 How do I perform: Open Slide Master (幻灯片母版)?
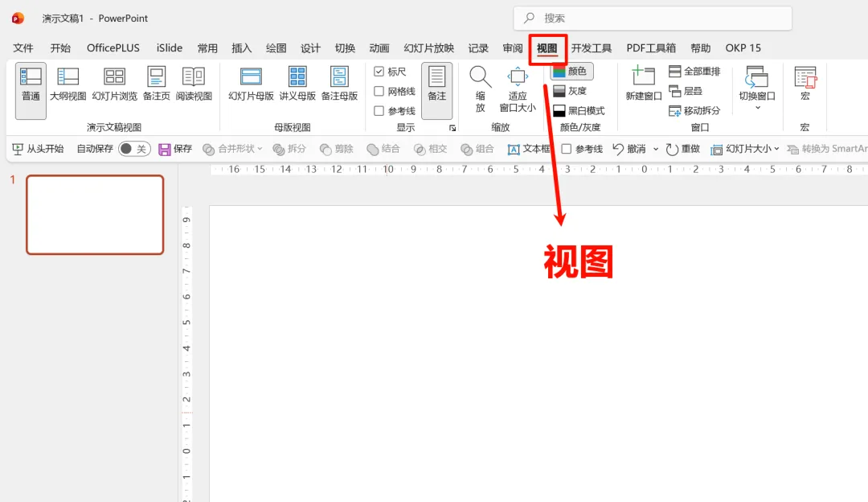[x=251, y=84]
